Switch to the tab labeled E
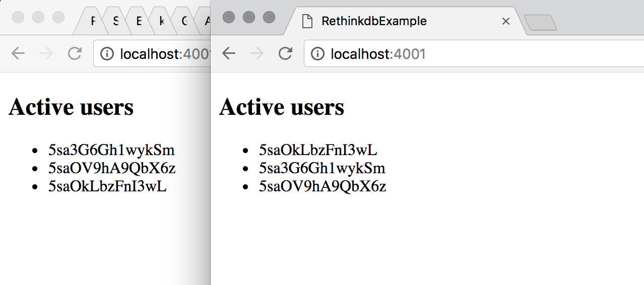Image resolution: width=644 pixels, height=285 pixels. [x=139, y=21]
